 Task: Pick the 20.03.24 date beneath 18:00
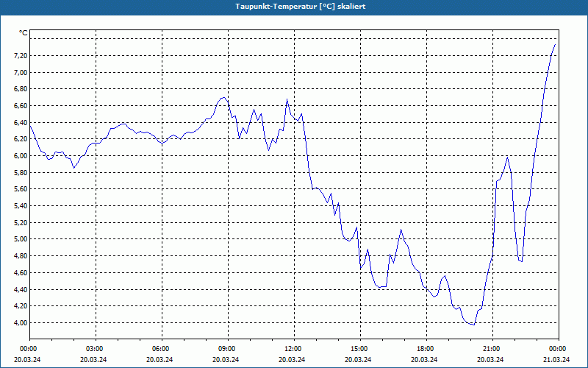point(424,359)
